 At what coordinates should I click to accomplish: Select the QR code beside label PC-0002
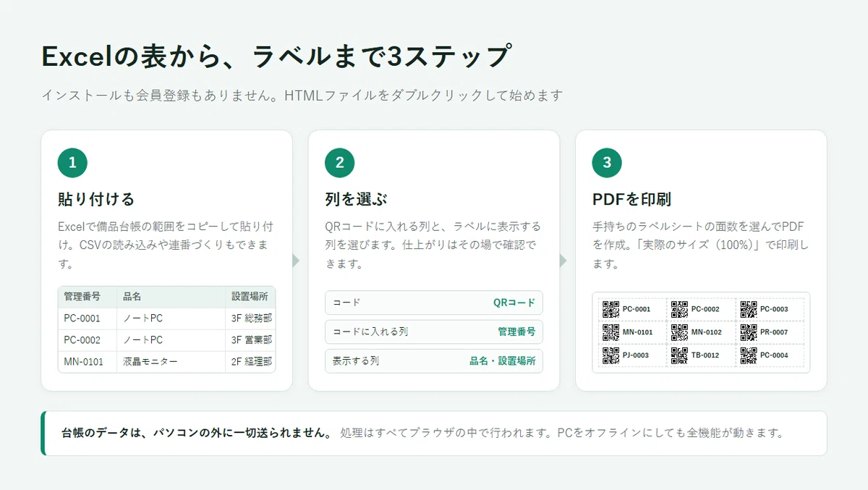679,309
